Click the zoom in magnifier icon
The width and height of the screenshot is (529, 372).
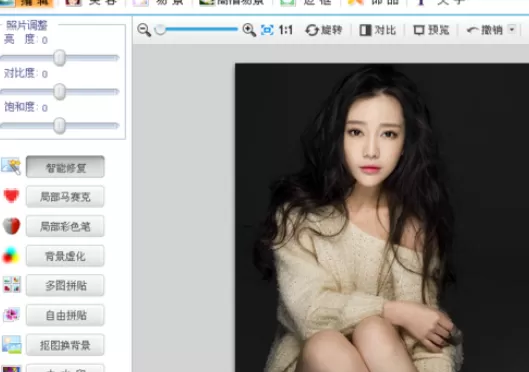(249, 30)
